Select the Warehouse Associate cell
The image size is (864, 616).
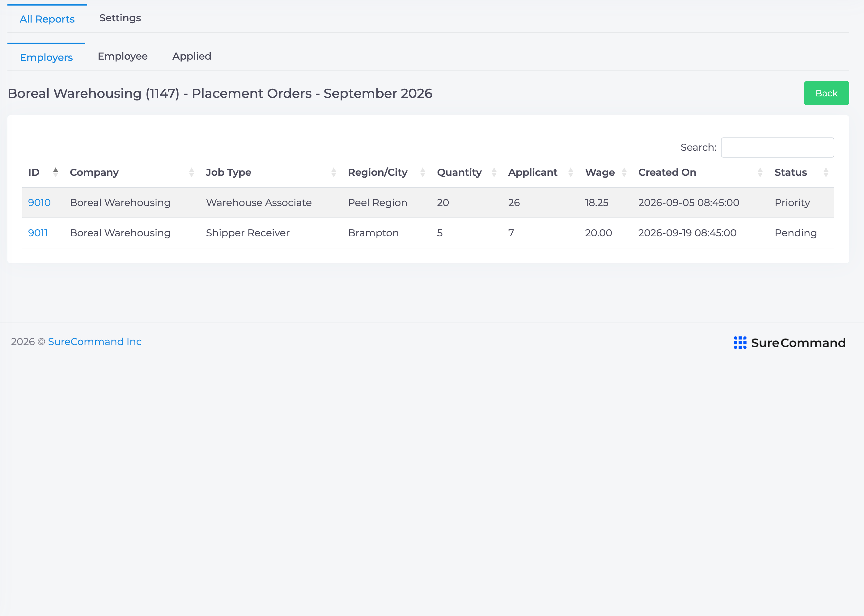[259, 203]
